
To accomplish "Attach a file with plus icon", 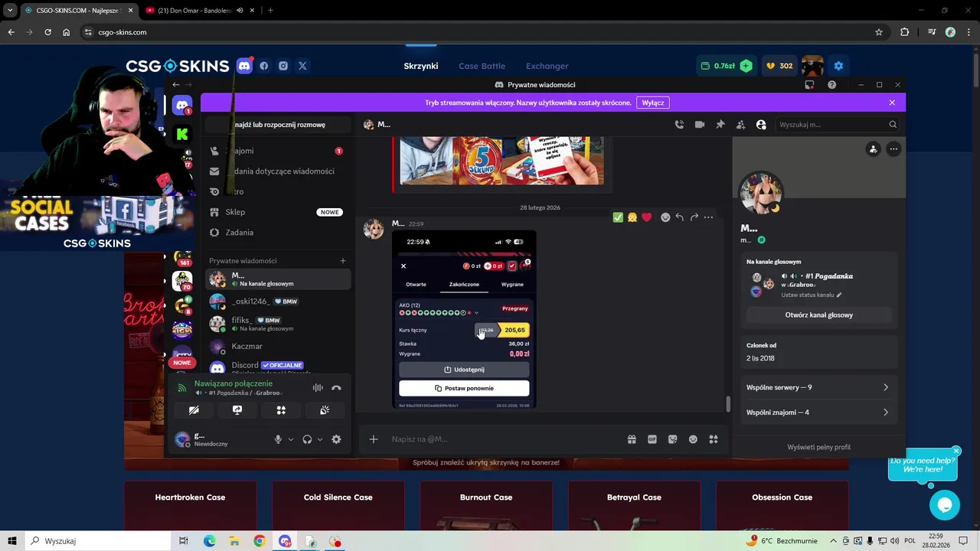I will (374, 439).
